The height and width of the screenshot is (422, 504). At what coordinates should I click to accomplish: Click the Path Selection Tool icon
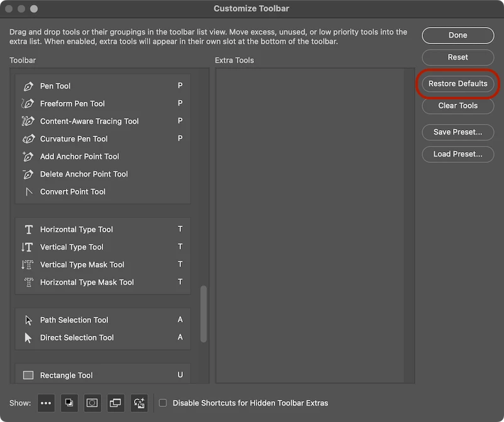point(28,320)
